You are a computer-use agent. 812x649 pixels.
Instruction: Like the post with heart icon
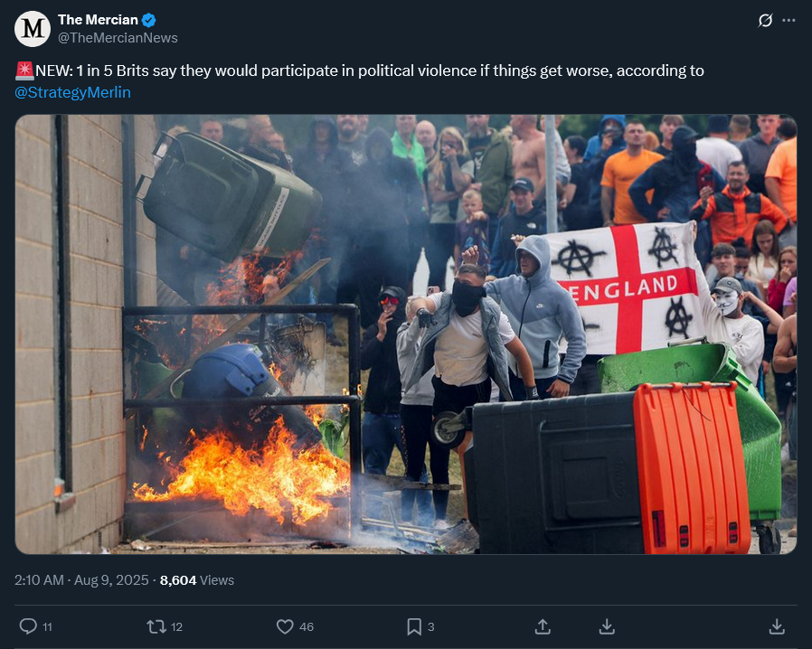[x=285, y=626]
